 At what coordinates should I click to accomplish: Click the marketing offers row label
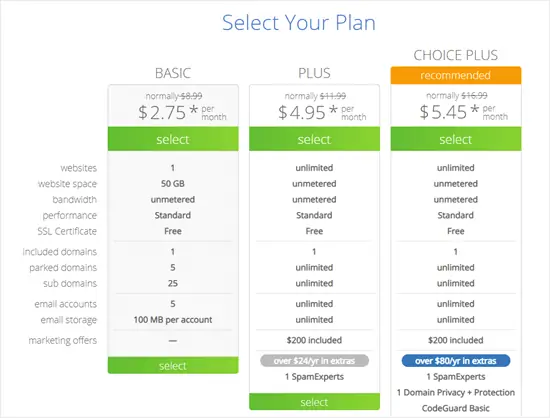click(63, 341)
